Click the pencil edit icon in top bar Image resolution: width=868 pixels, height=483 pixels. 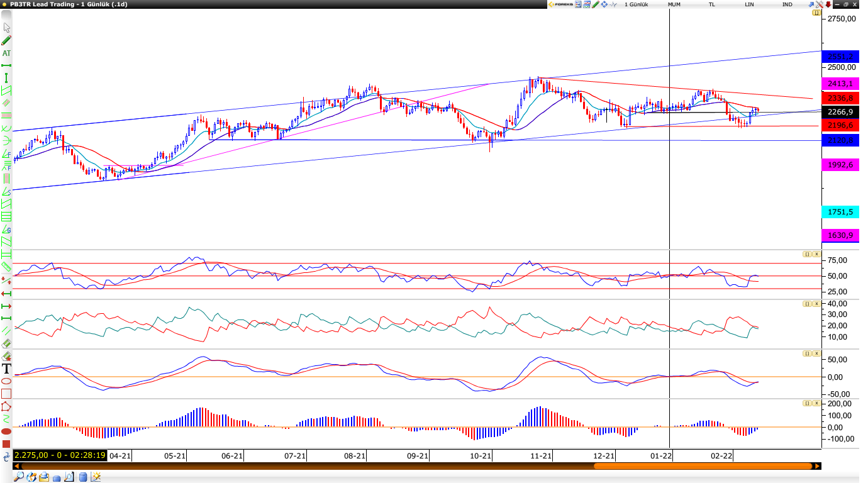tap(596, 4)
